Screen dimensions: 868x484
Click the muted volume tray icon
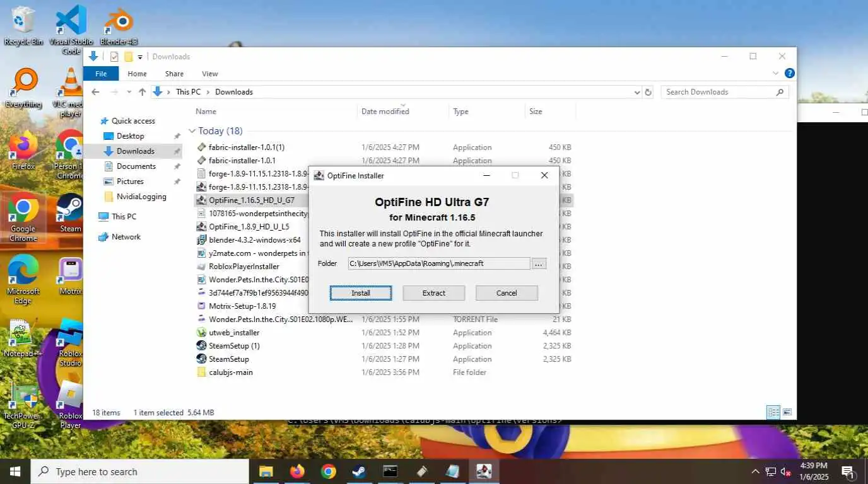coord(786,471)
